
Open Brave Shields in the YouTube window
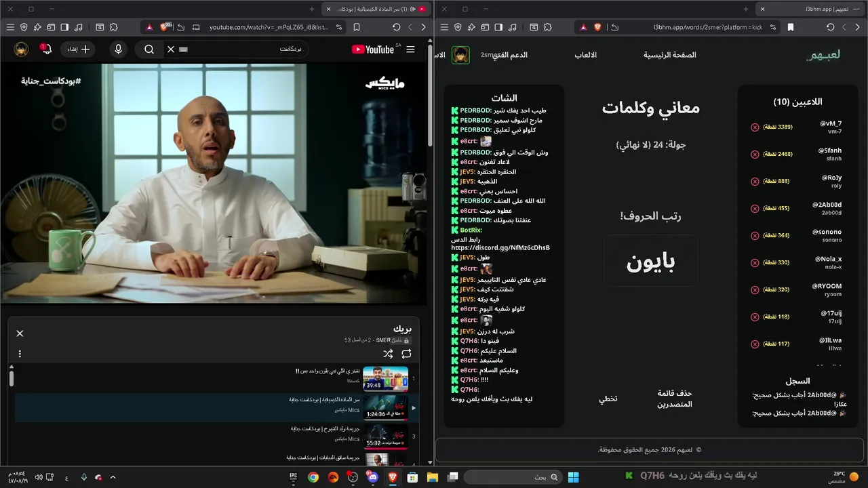pyautogui.click(x=164, y=27)
